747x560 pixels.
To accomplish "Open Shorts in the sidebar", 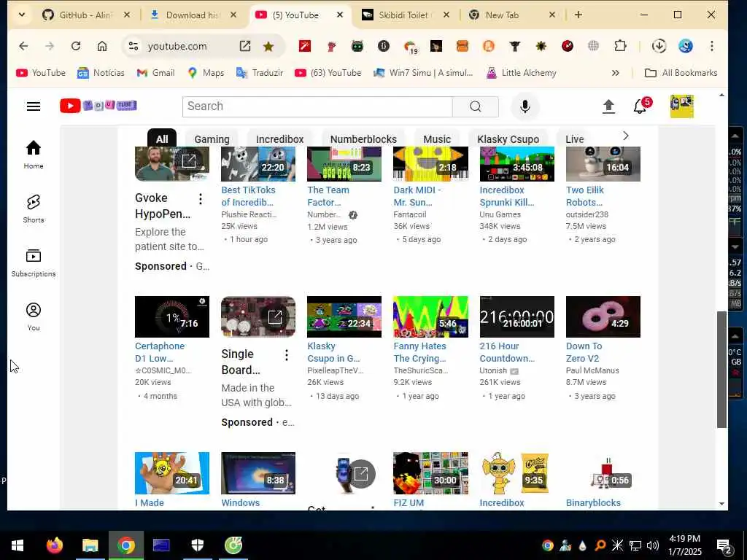I will tap(34, 209).
